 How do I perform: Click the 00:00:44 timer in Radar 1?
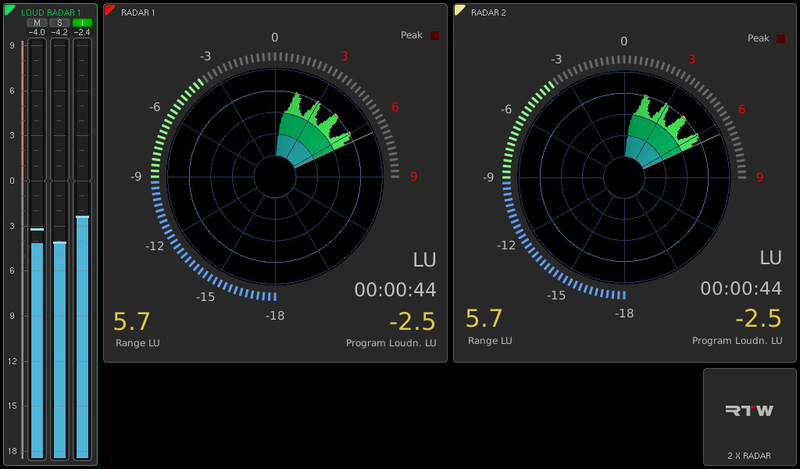click(395, 290)
